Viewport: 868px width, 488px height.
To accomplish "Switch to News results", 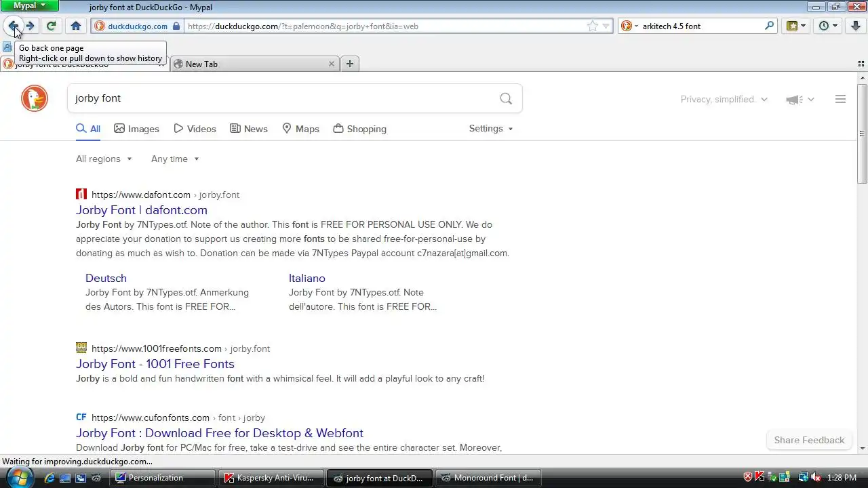I will click(249, 129).
